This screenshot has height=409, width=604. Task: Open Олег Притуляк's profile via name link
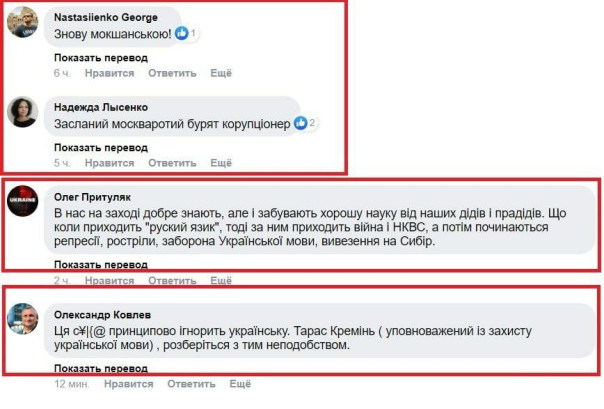pos(94,197)
